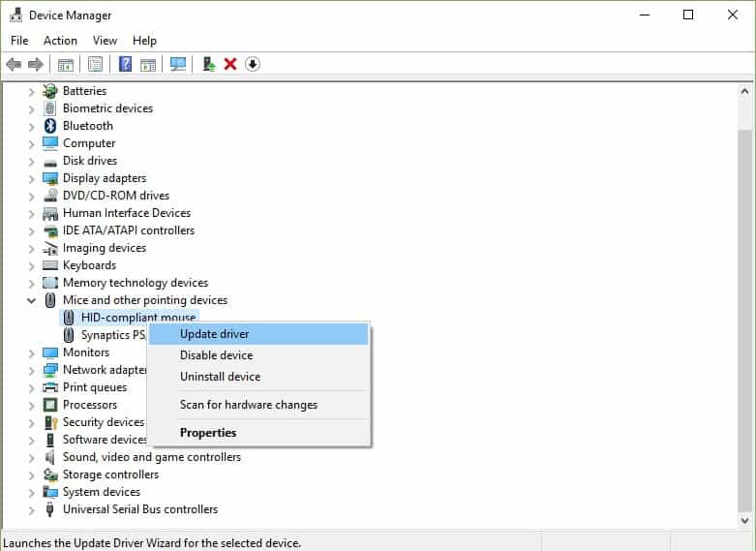
Task: Click the Properties toolbar icon
Action: (x=96, y=64)
